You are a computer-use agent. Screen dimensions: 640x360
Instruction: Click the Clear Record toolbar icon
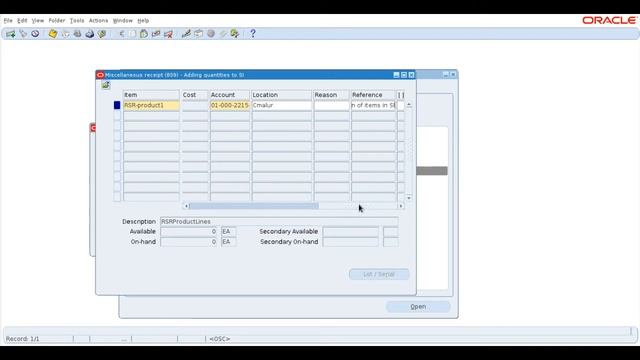pos(156,34)
